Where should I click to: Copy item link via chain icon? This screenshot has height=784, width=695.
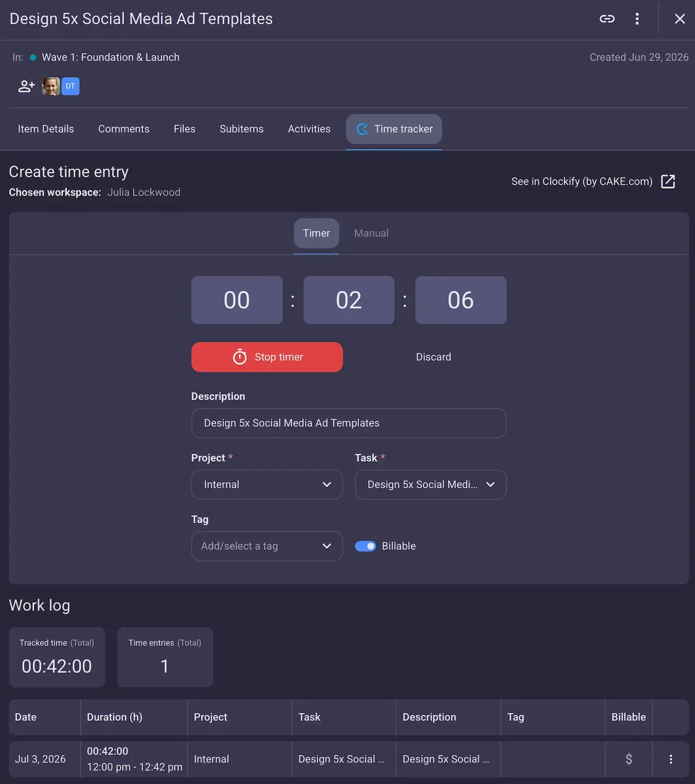click(x=607, y=19)
